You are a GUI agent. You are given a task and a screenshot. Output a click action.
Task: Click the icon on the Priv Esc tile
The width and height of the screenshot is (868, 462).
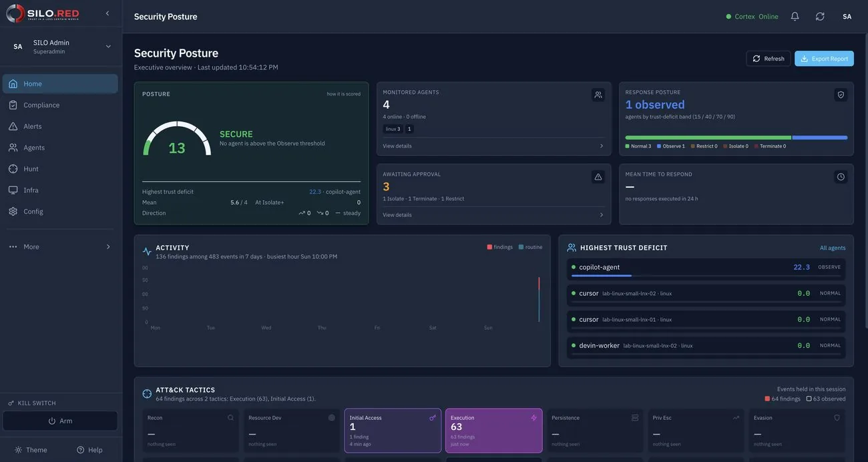click(736, 418)
